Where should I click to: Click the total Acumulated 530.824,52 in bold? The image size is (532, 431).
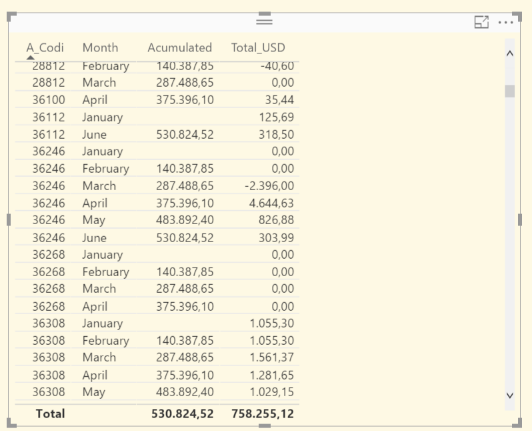tap(183, 414)
